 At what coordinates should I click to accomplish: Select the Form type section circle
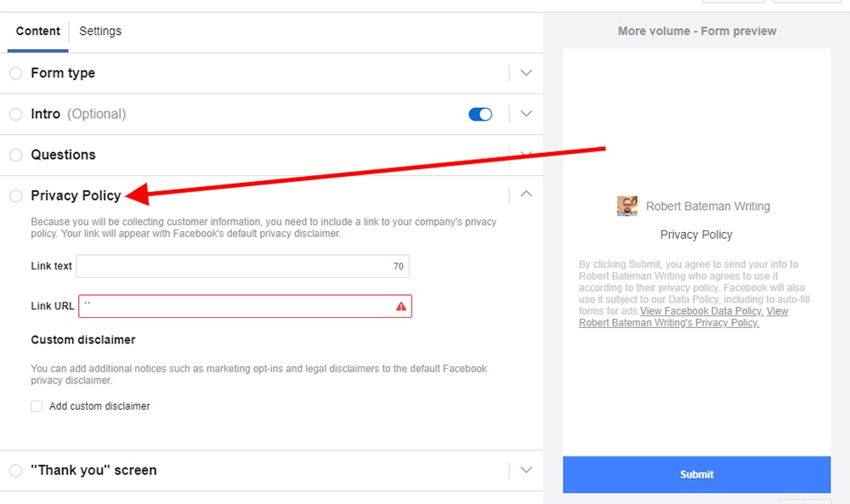pos(15,73)
